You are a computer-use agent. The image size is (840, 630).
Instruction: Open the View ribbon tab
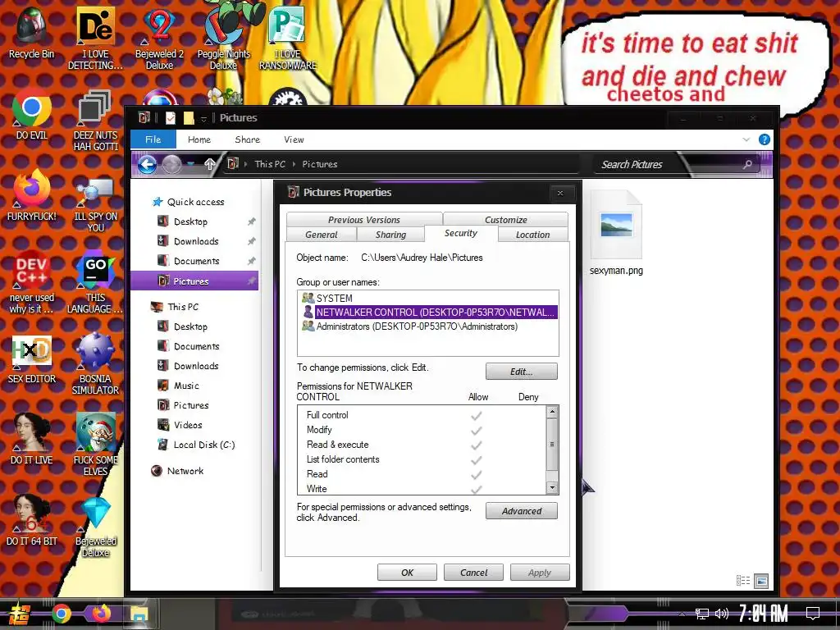point(294,139)
